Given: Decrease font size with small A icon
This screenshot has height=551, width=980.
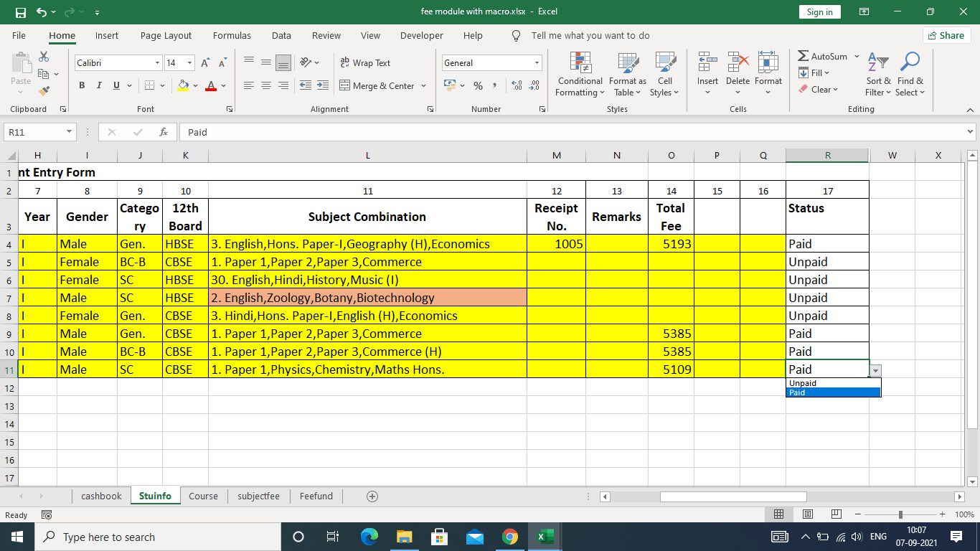Looking at the screenshot, I should (x=222, y=63).
